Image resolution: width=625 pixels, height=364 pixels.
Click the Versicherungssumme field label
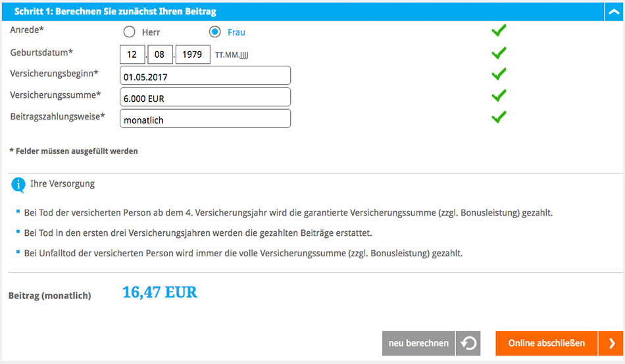pos(55,95)
